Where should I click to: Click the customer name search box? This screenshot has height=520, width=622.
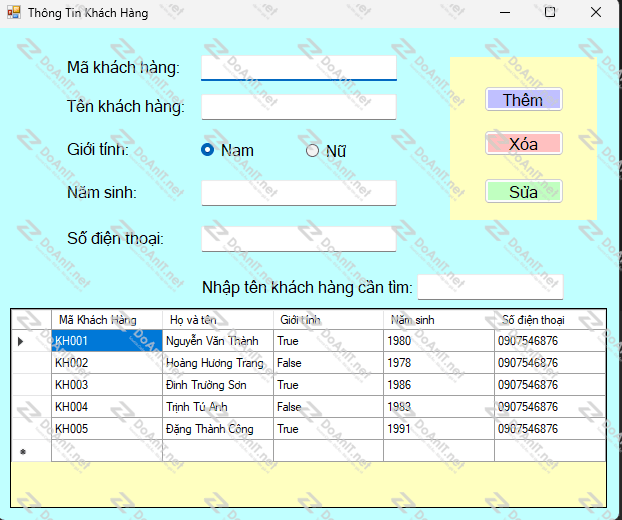pyautogui.click(x=490, y=287)
